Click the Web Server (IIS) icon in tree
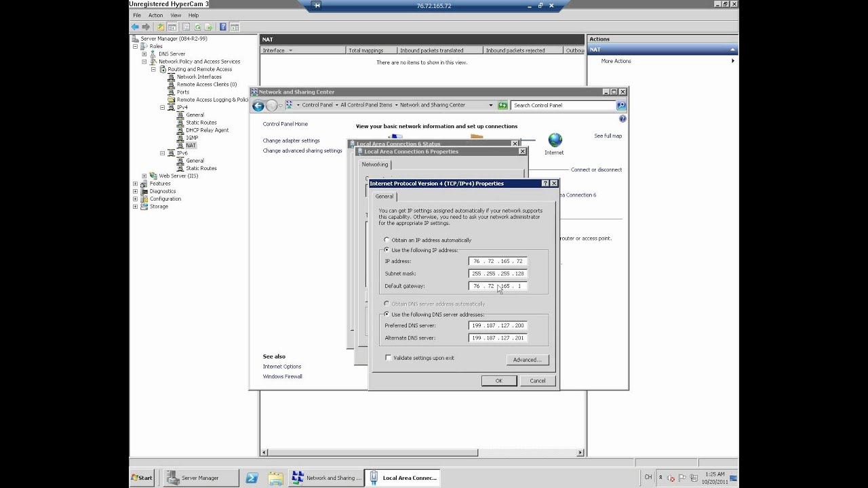 click(x=153, y=176)
